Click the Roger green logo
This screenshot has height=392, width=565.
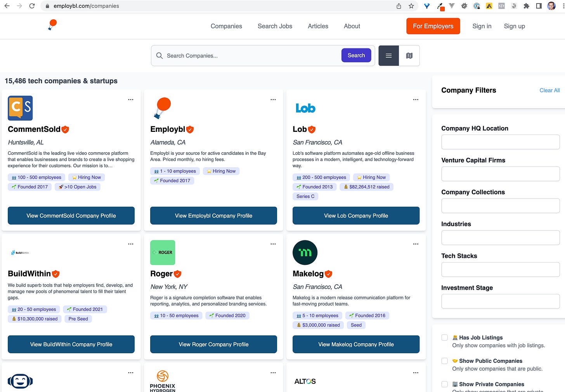click(x=163, y=252)
